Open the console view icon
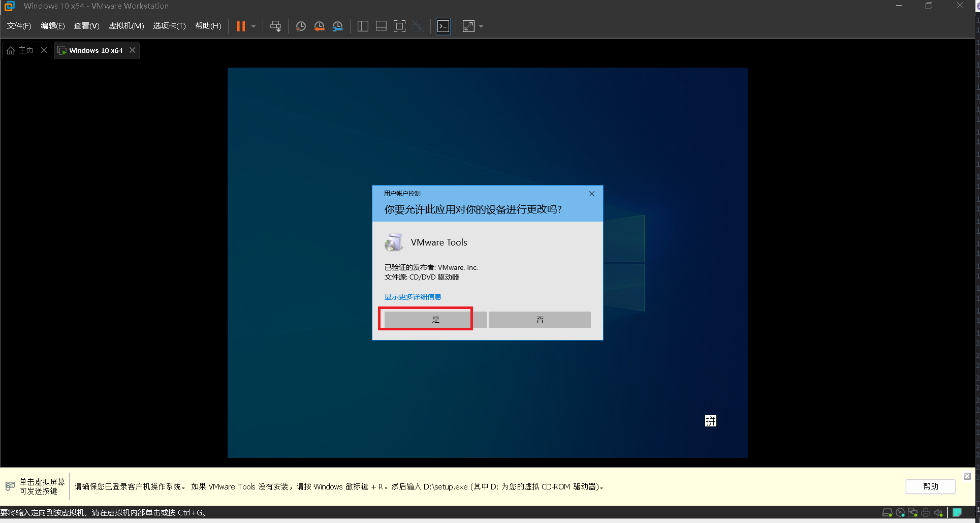This screenshot has width=980, height=523. [x=444, y=26]
